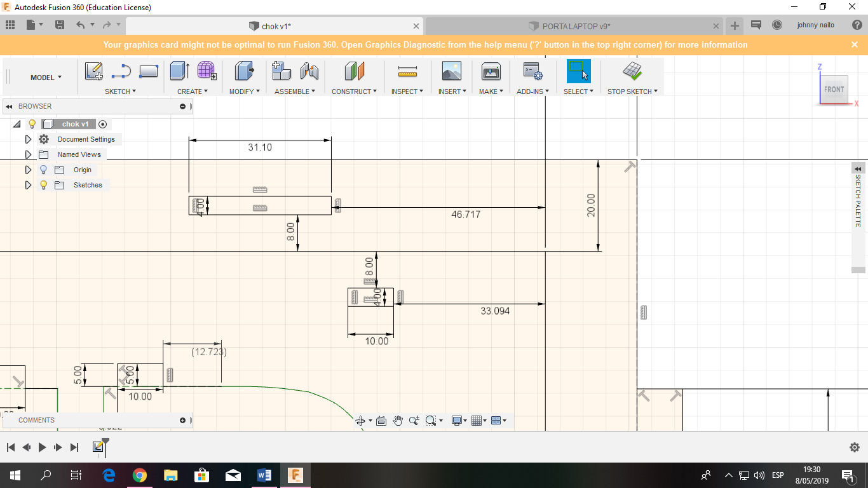
Task: Toggle visibility bulb of Origin folder
Action: (x=43, y=170)
